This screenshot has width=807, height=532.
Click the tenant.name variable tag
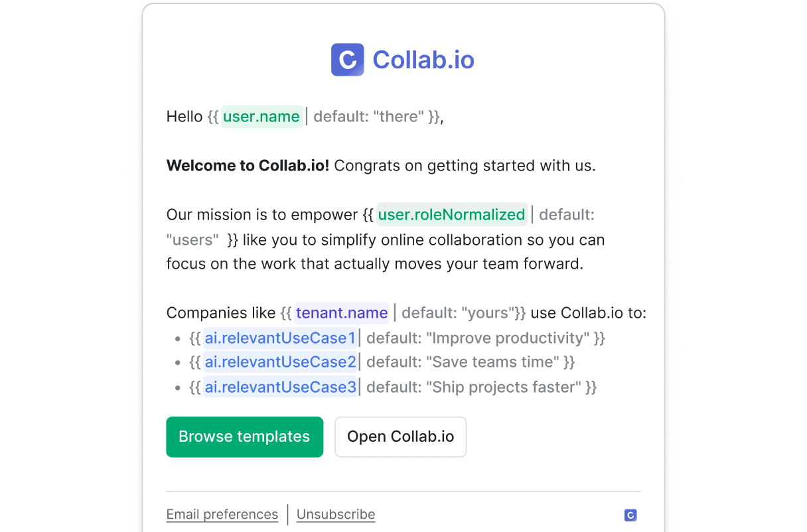(x=342, y=313)
